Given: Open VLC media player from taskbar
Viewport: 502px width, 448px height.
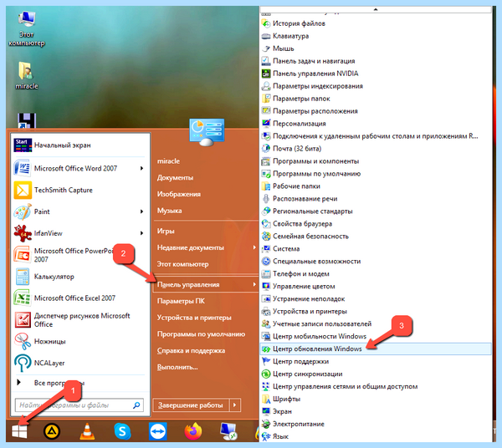Looking at the screenshot, I should [87, 431].
